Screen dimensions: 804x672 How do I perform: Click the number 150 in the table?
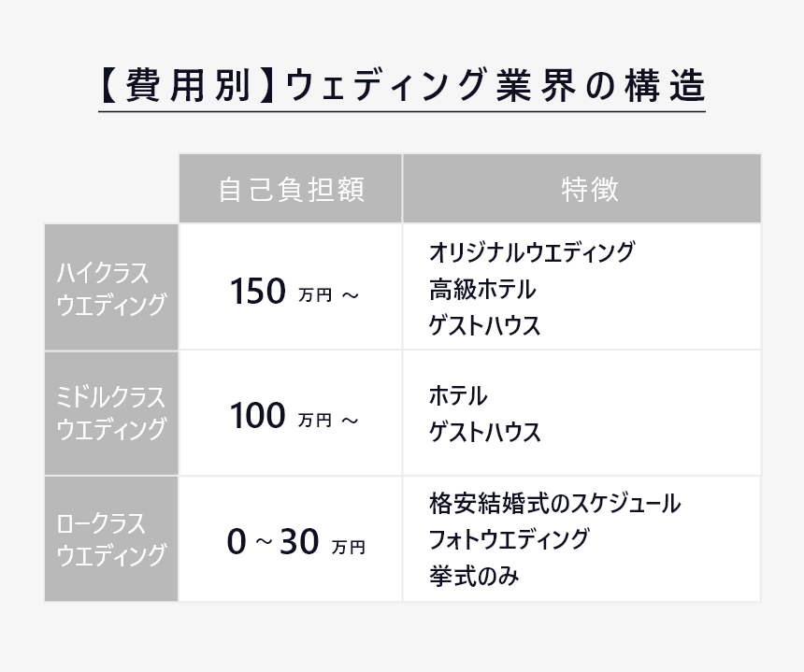pyautogui.click(x=258, y=292)
